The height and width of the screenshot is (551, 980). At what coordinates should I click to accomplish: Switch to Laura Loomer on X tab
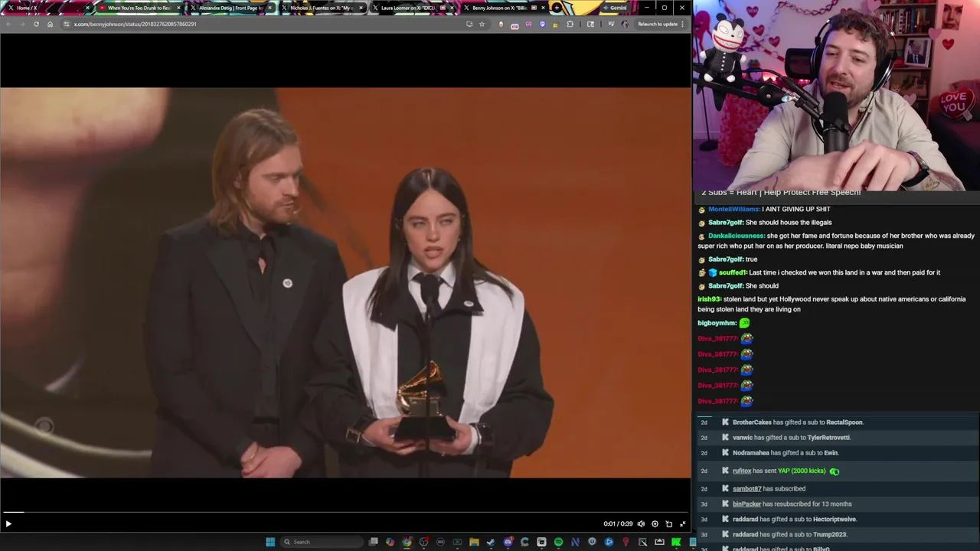(412, 8)
